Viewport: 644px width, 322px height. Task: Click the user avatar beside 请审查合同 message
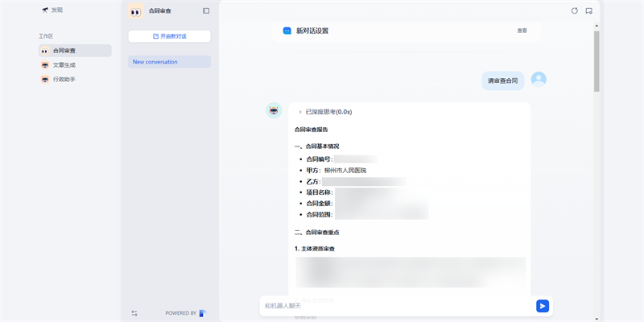(539, 79)
